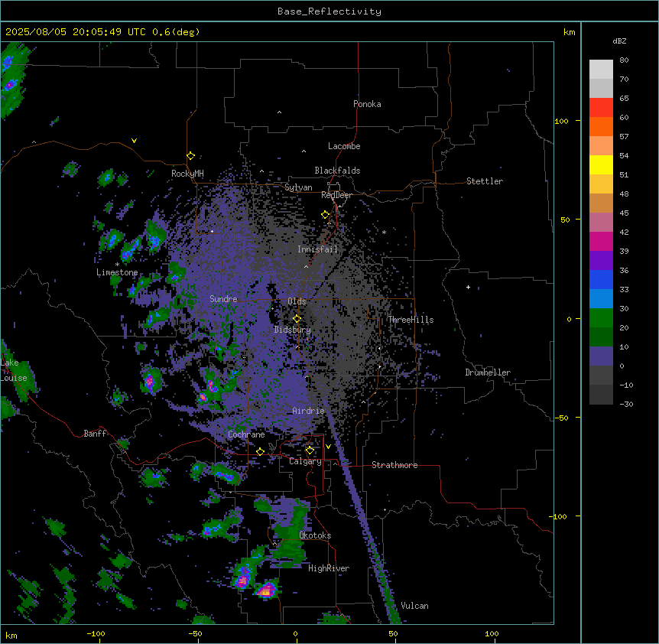Click the dBZ legend heading
Viewport: 659px width, 644px height.
pos(619,41)
